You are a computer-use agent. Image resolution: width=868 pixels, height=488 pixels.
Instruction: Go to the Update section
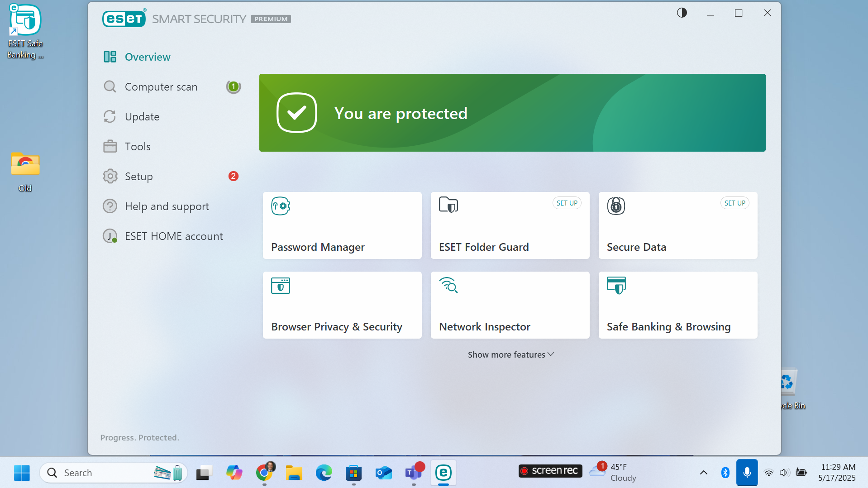click(x=142, y=117)
